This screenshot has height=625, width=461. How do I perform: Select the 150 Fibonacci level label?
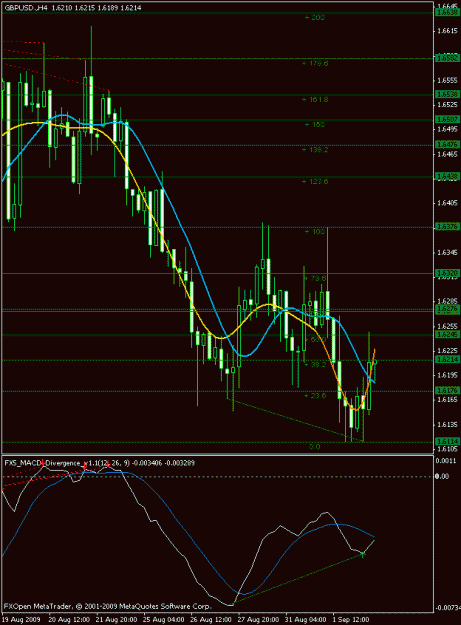click(x=315, y=125)
